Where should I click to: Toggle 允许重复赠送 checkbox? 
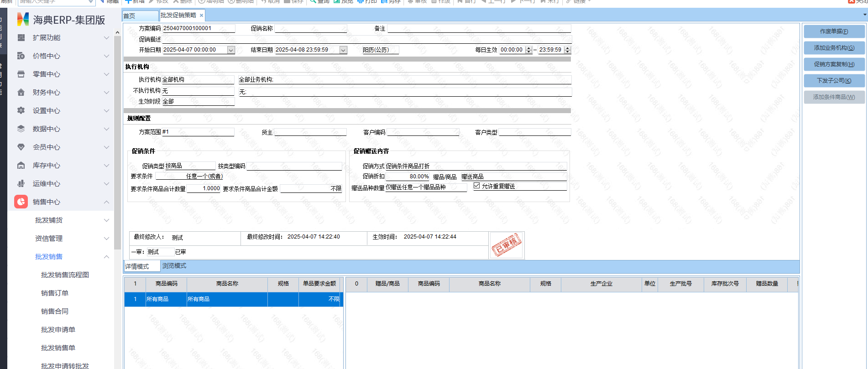pyautogui.click(x=477, y=186)
